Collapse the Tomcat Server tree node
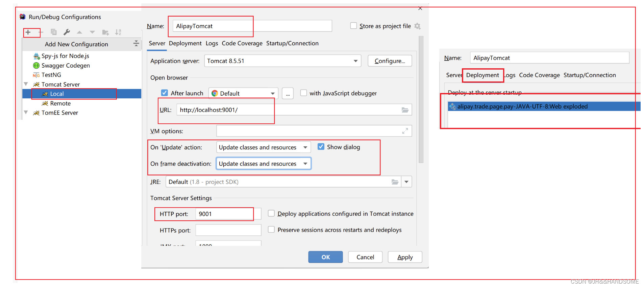The image size is (644, 287). pyautogui.click(x=26, y=84)
